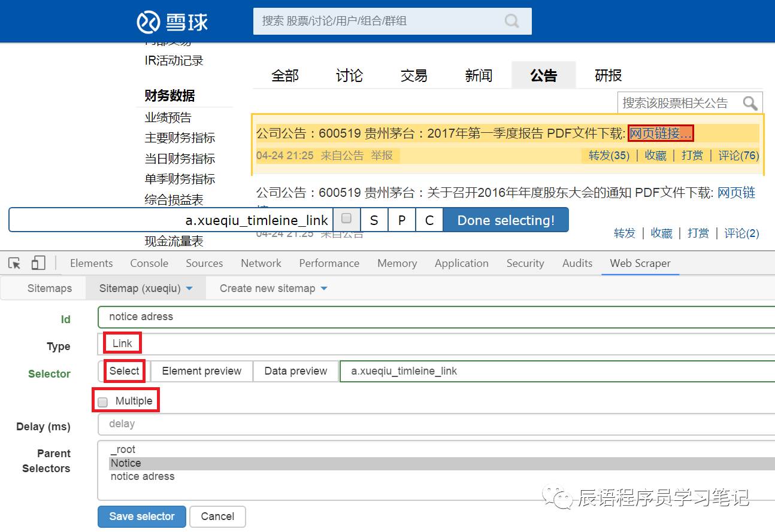Select _root in Parent Selectors list
Screen dimensions: 775x532
coord(442,449)
